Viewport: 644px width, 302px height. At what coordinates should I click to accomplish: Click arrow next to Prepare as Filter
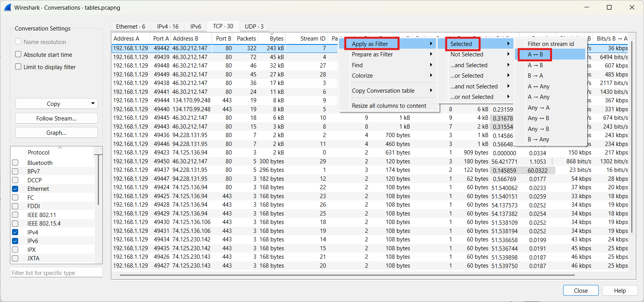click(x=431, y=54)
